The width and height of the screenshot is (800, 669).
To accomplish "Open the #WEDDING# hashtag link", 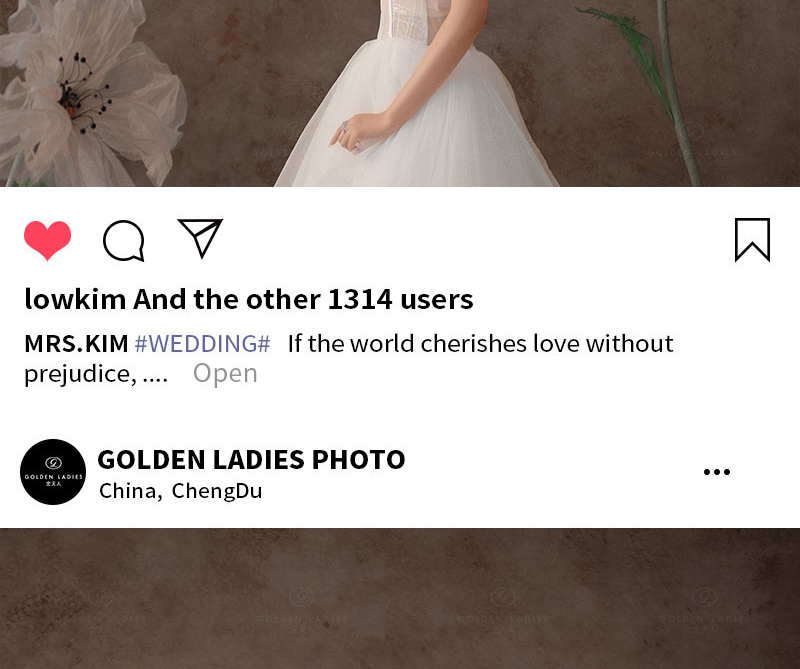I will tap(202, 343).
